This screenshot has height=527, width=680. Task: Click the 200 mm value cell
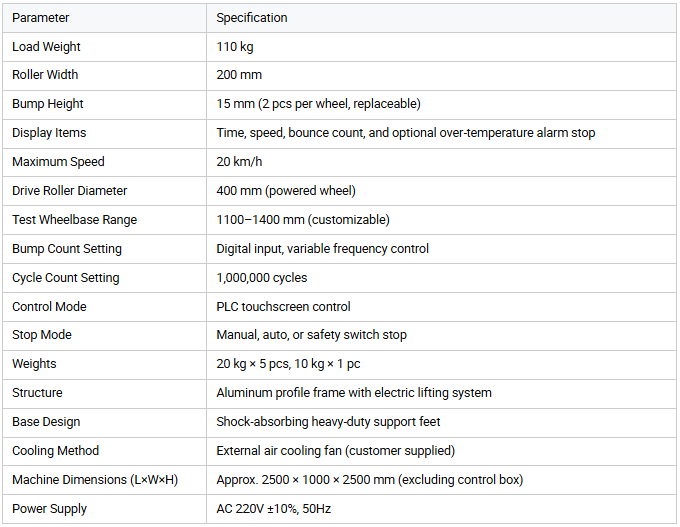pos(239,75)
